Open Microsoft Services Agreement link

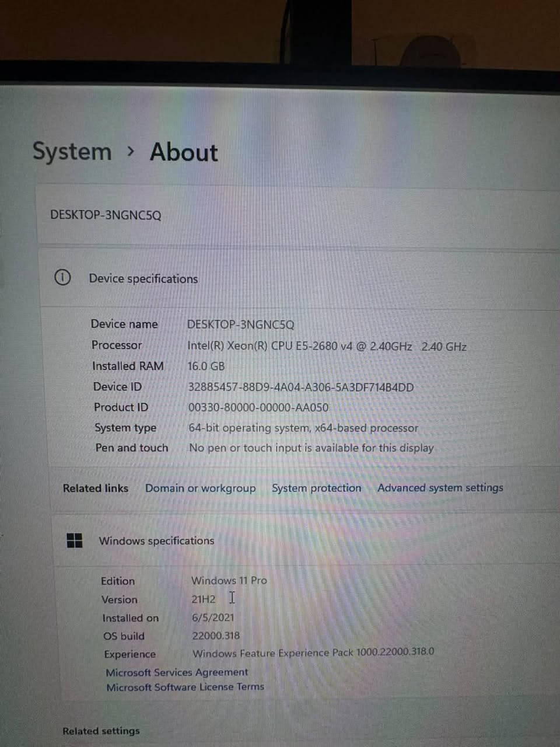[x=177, y=672]
